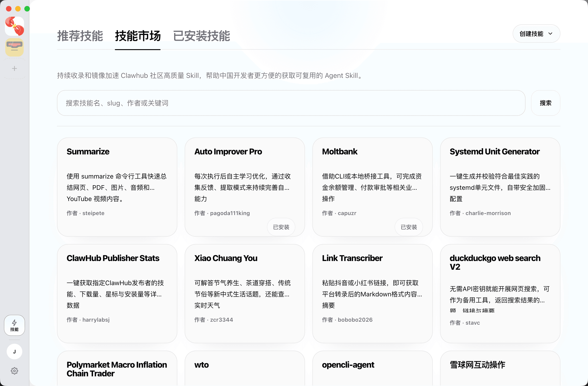Screen dimensions: 588x386
Task: Open the Xiao Chuang You card
Action: 245,293
